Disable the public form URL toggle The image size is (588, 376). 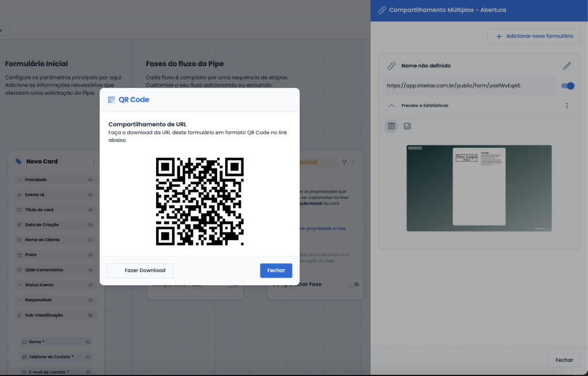[567, 86]
